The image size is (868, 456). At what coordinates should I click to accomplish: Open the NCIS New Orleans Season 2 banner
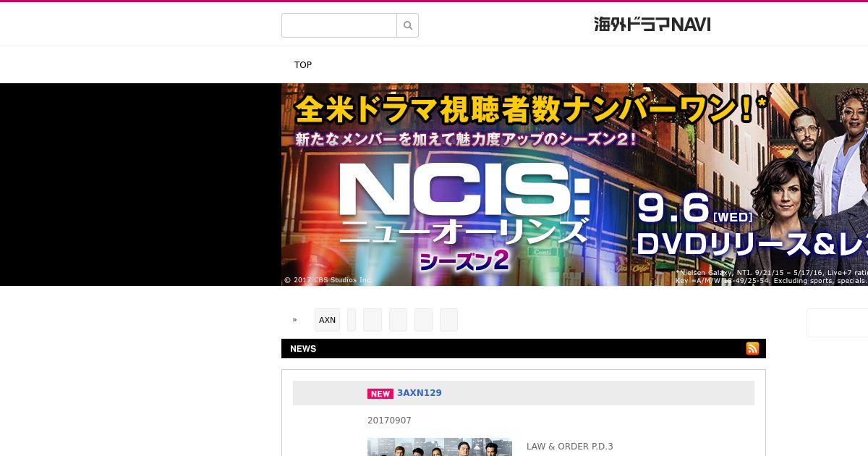(574, 185)
